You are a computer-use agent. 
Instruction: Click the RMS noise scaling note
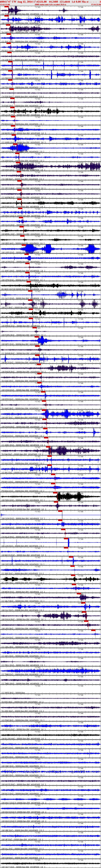pos(51,4)
